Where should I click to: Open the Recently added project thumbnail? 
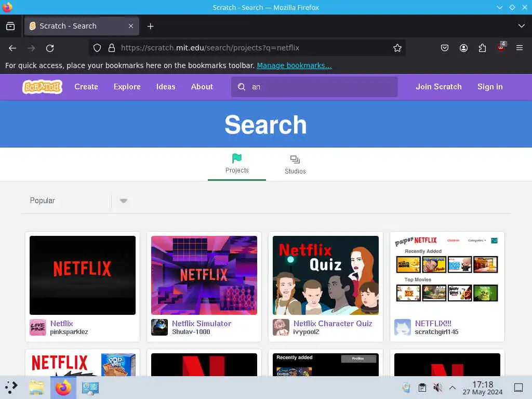coord(326,365)
